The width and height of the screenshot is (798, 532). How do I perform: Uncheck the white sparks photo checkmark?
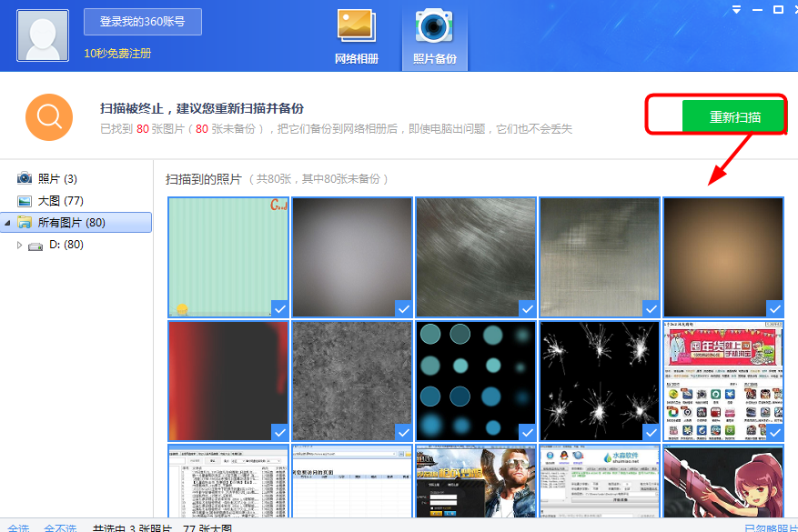651,432
